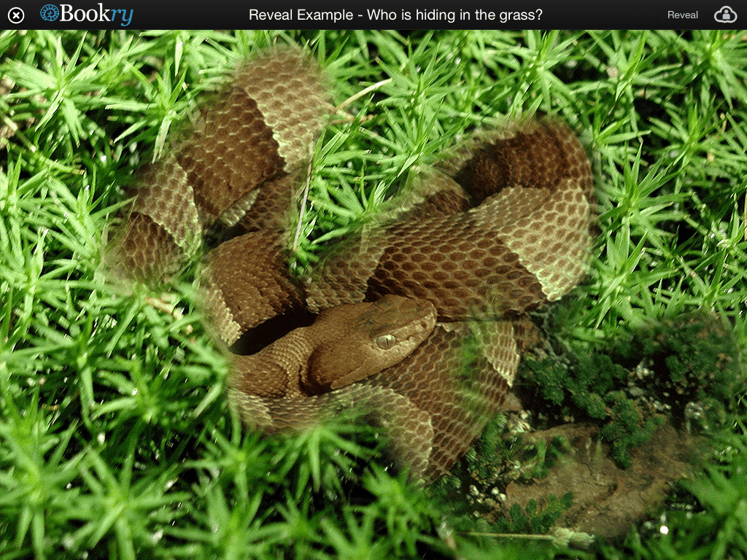This screenshot has width=747, height=560.
Task: Close the Reveal Example with the X icon
Action: point(16,15)
